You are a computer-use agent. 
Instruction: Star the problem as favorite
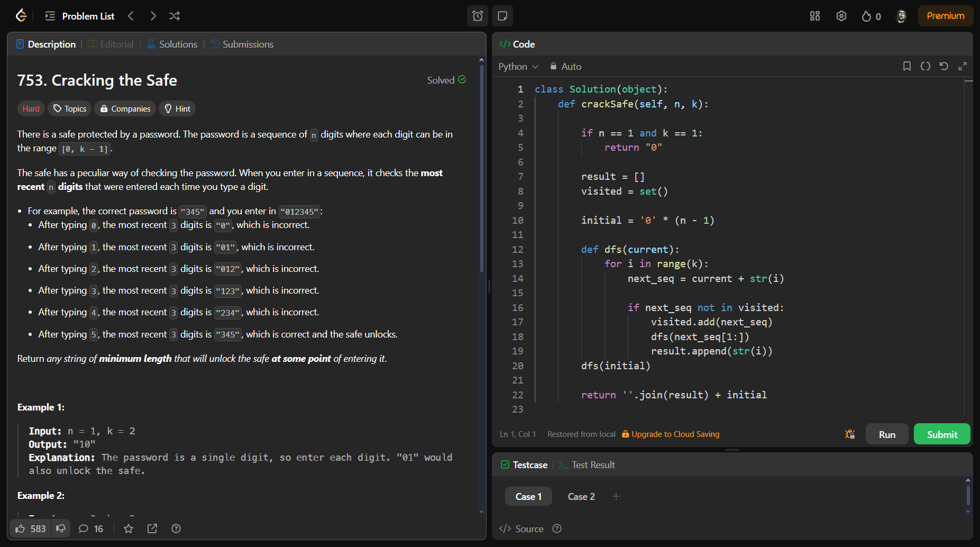point(128,528)
